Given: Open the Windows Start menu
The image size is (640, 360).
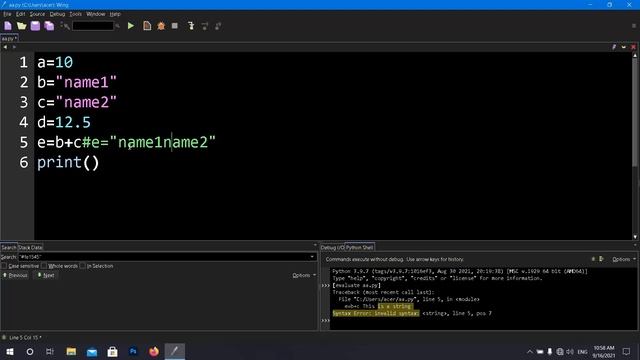Looking at the screenshot, I should [x=10, y=351].
